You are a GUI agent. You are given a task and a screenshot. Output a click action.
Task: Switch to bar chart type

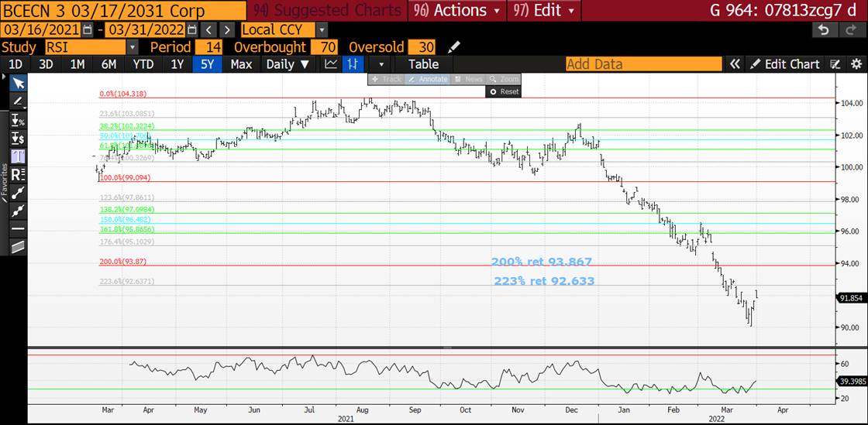pyautogui.click(x=352, y=64)
